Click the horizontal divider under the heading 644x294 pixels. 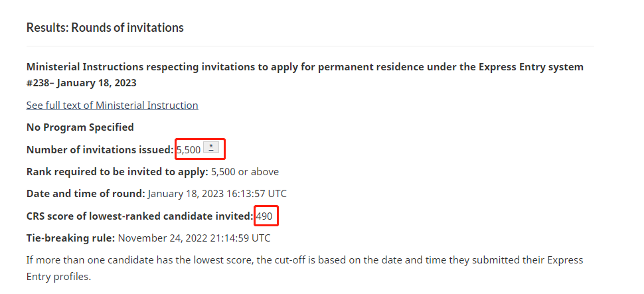click(x=310, y=46)
